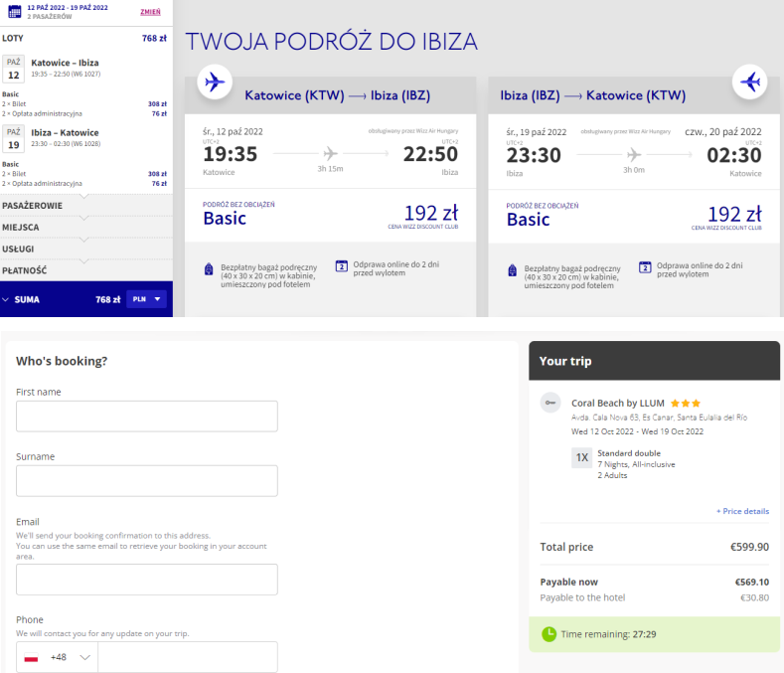Click the ZMIEŃ link to change dates
784x673 pixels.
pos(150,12)
